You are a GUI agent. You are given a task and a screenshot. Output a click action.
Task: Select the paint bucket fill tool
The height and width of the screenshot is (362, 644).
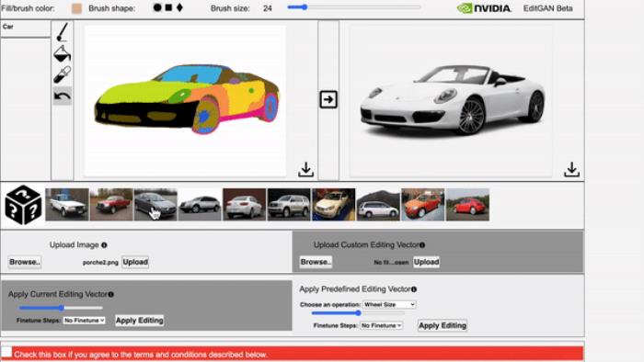pos(62,54)
